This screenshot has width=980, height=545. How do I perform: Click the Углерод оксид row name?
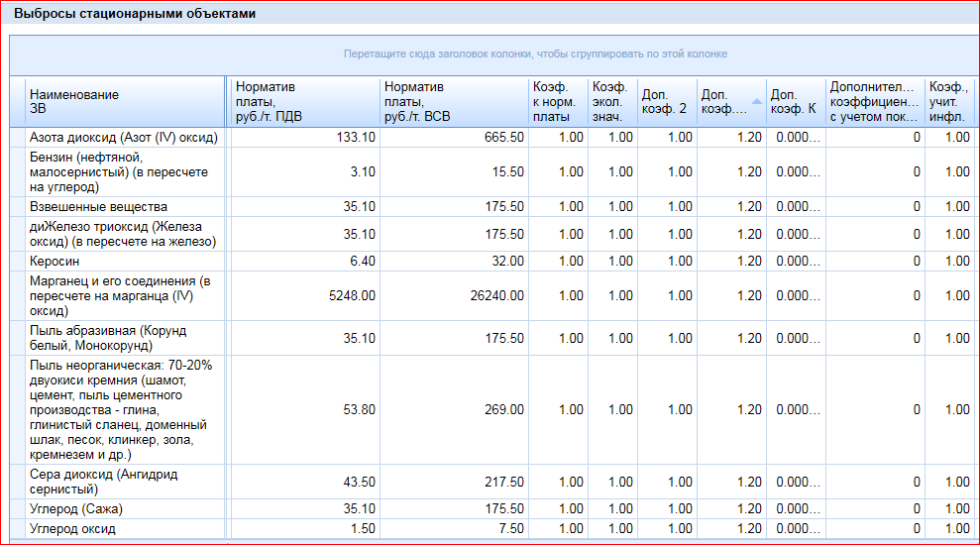(72, 528)
